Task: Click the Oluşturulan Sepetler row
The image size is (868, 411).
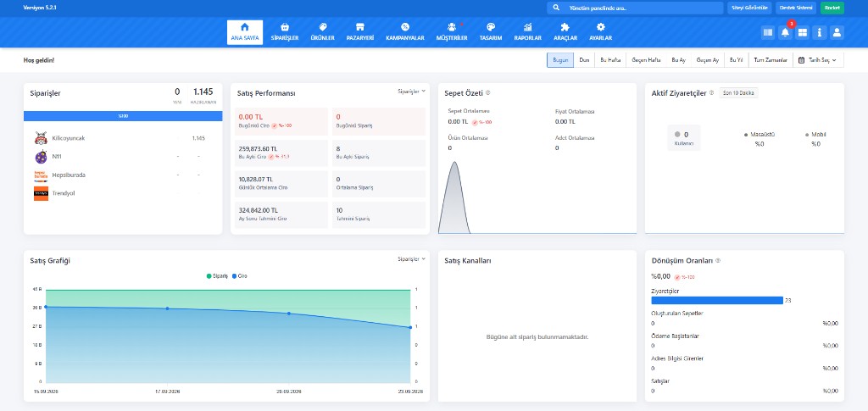Action: click(x=744, y=318)
